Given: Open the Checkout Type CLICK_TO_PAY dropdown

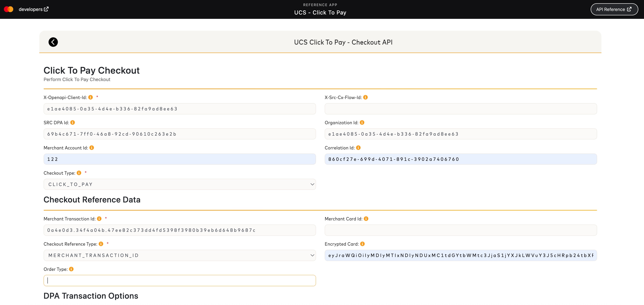Looking at the screenshot, I should (x=179, y=184).
